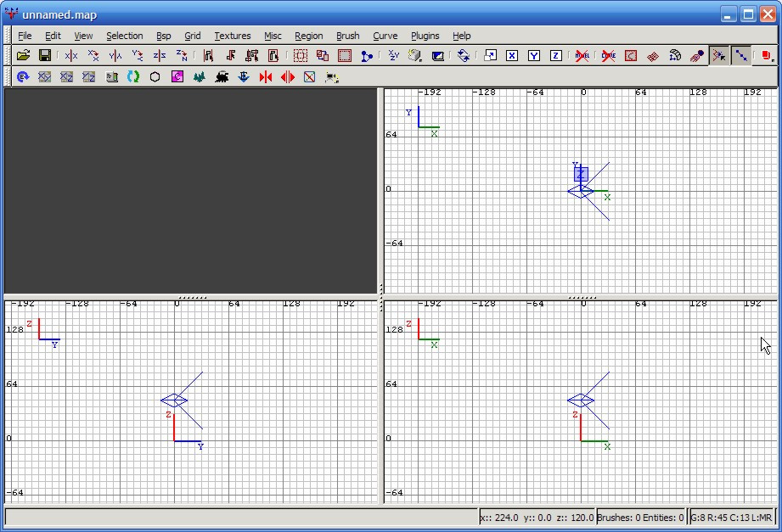Viewport: 782px width, 532px height.
Task: Click the green circular arrows refresh icon
Action: pyautogui.click(x=133, y=77)
